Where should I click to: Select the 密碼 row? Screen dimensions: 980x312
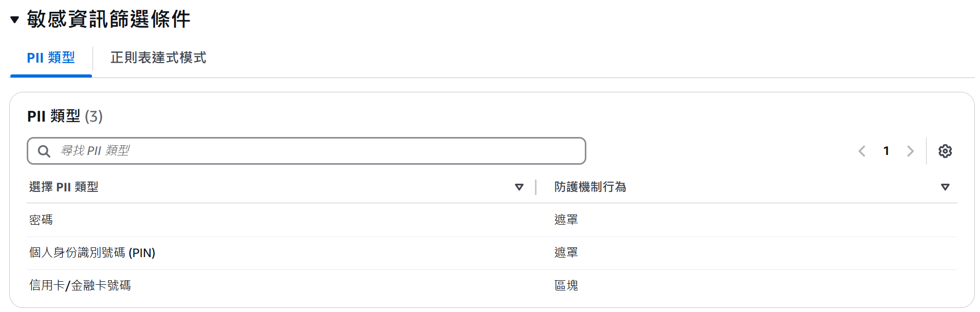point(41,220)
